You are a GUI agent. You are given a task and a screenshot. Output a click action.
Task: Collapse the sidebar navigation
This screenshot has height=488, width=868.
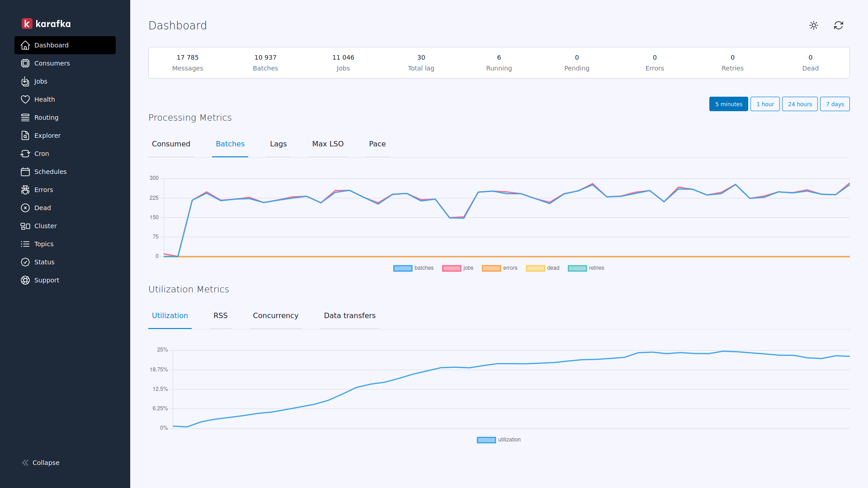click(41, 463)
